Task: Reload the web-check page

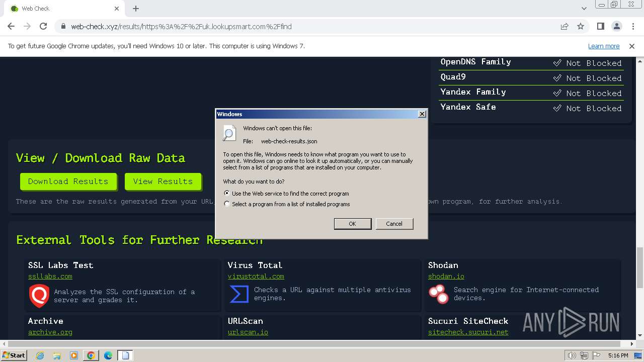Action: 43,26
